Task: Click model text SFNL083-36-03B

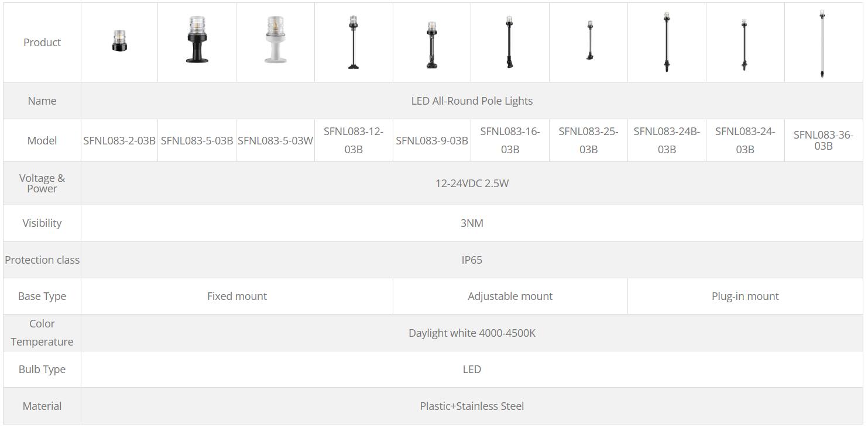Action: pos(824,140)
